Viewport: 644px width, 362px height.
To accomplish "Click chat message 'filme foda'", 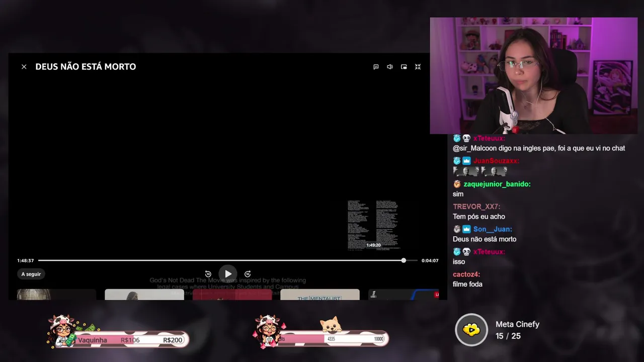I will click(467, 284).
